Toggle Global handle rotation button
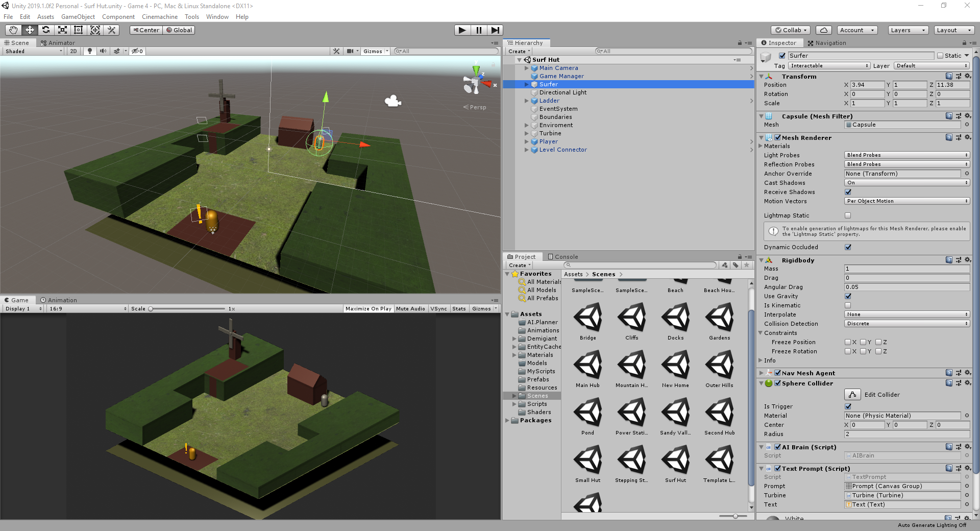Screen dimensions: 980x531 click(x=179, y=30)
